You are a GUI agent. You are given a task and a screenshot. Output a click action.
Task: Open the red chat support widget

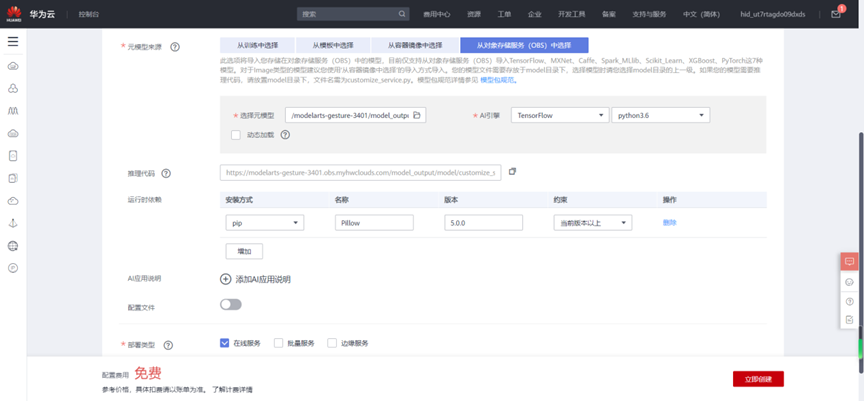click(849, 261)
